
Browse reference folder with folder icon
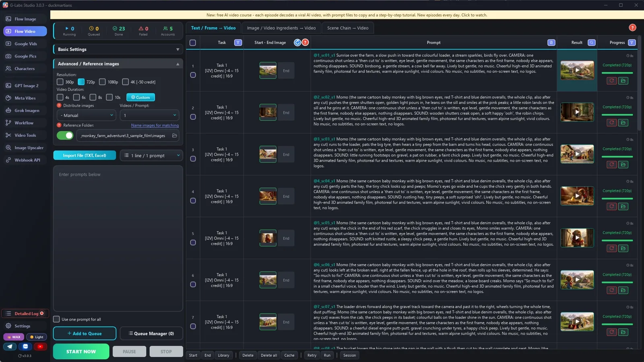tap(174, 136)
